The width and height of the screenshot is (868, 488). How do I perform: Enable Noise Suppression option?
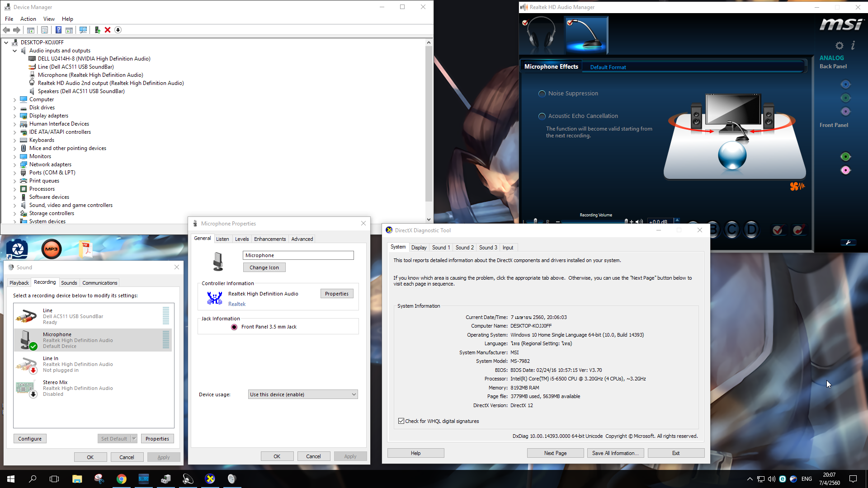click(542, 94)
